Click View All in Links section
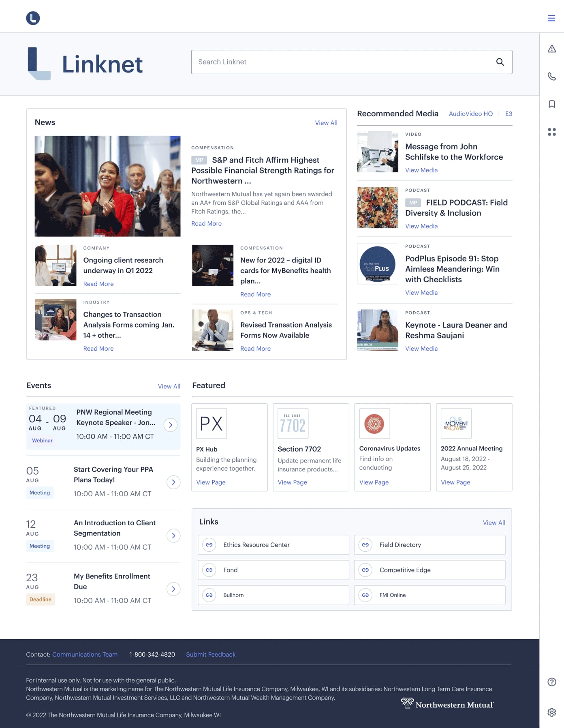The image size is (564, 728). click(x=494, y=523)
